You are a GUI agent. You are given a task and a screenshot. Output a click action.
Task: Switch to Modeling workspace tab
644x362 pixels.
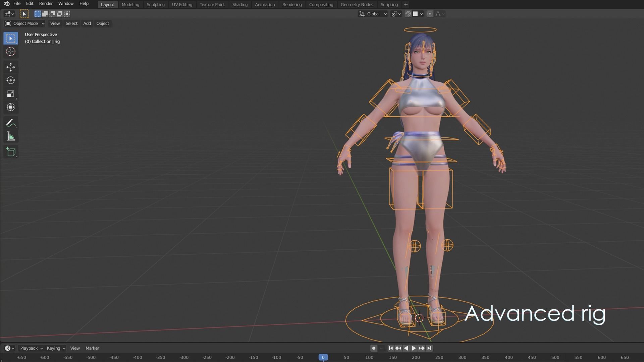pos(130,5)
